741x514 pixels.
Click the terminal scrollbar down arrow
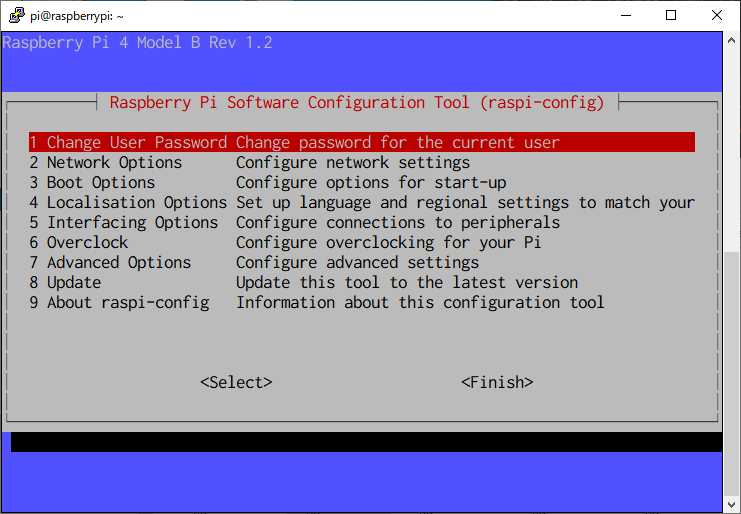pyautogui.click(x=732, y=505)
